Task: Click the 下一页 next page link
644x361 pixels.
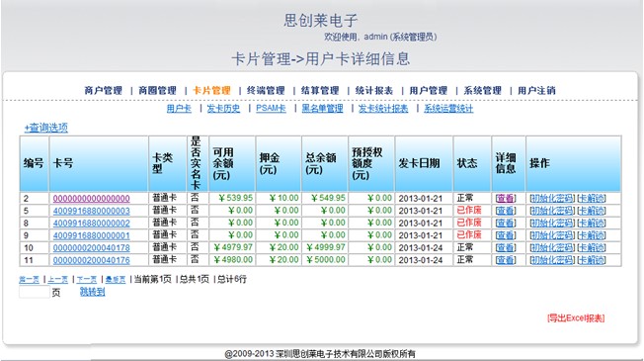Action: (x=87, y=280)
